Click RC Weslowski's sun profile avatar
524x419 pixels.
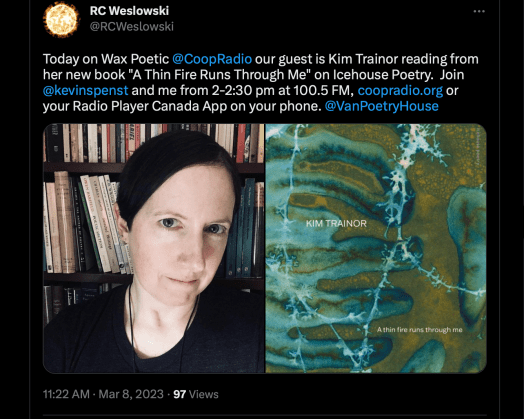pos(61,19)
